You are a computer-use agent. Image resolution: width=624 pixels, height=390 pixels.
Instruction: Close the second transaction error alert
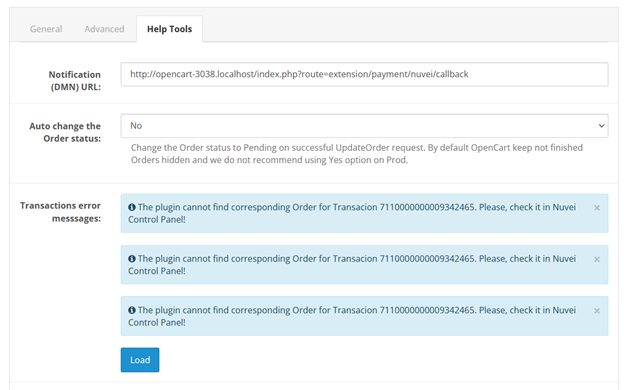pyautogui.click(x=597, y=259)
